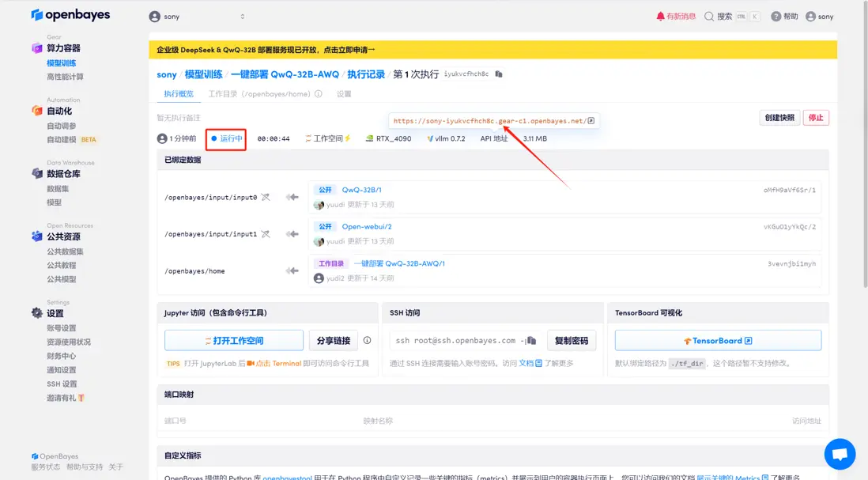Click the 复制密码 button
The height and width of the screenshot is (480, 868).
[572, 341]
